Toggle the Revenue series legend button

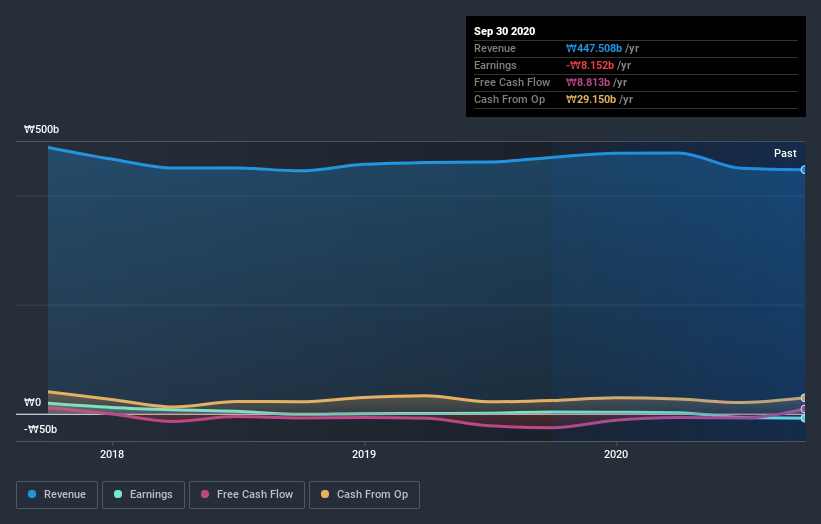click(x=57, y=495)
